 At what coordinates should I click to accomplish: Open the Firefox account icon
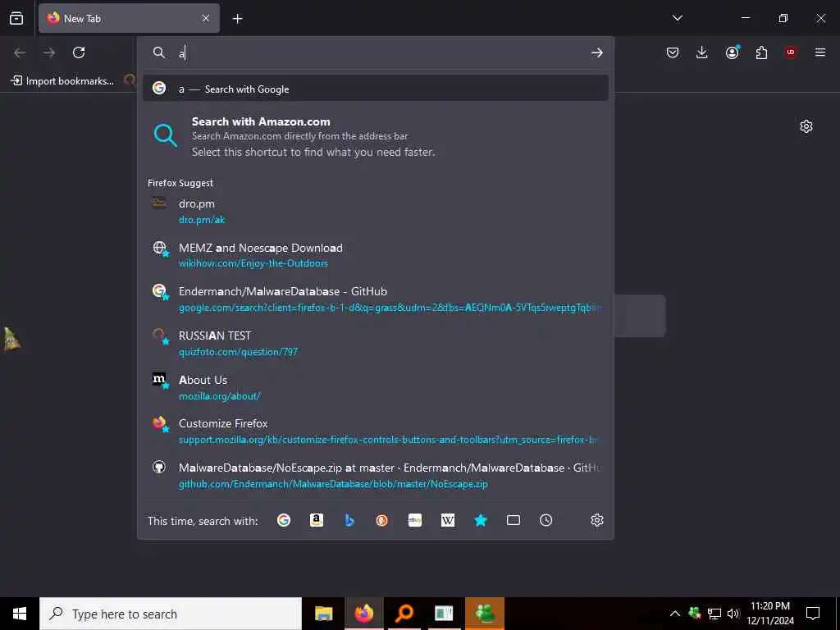(732, 52)
